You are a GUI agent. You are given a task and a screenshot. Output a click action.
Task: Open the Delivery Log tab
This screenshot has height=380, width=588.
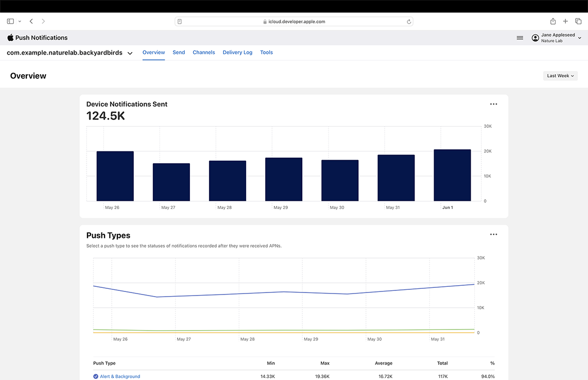click(x=237, y=53)
